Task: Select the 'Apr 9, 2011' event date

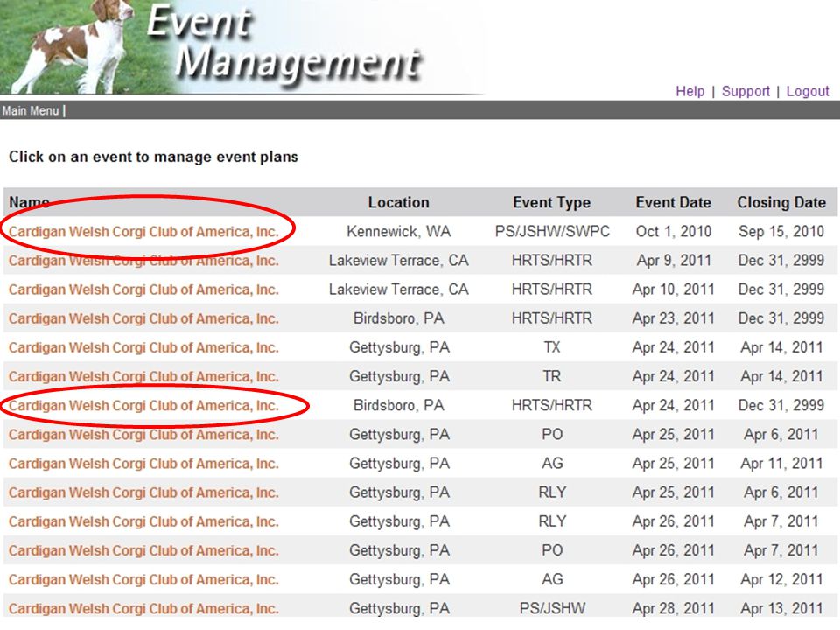Action: click(x=674, y=261)
